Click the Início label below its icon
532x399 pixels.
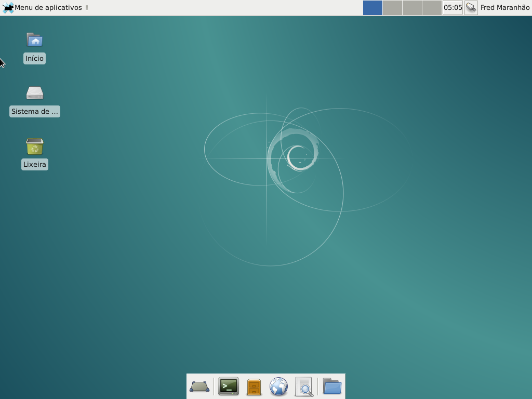tap(34, 58)
